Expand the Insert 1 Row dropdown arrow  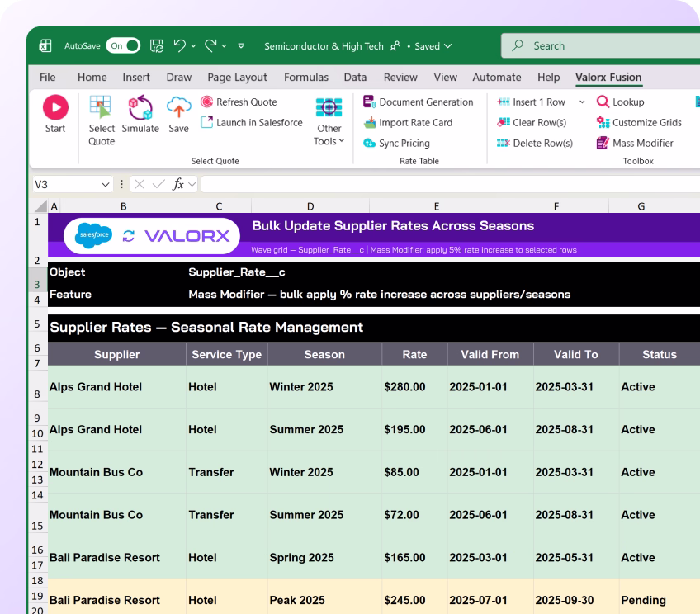582,102
